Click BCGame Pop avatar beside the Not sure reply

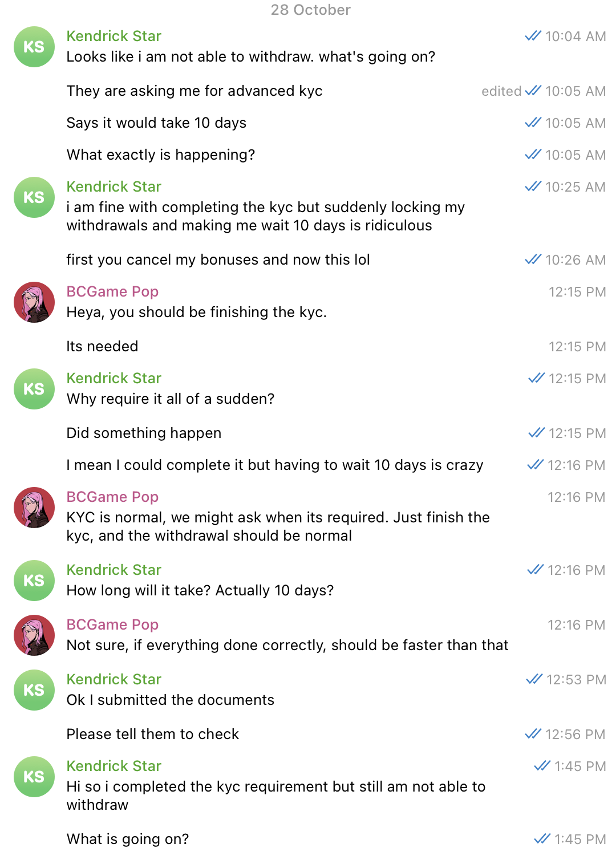coord(34,635)
